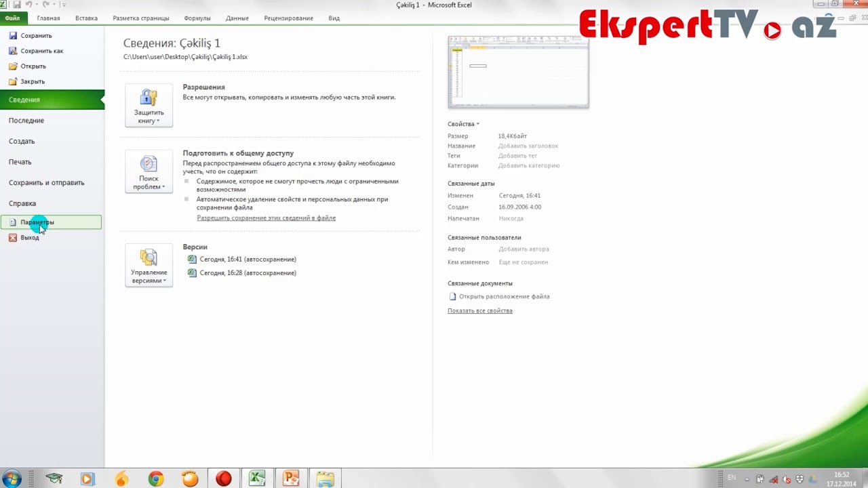
Task: Click the file path C:\Users\user\Desktop text
Action: pyautogui.click(x=185, y=57)
